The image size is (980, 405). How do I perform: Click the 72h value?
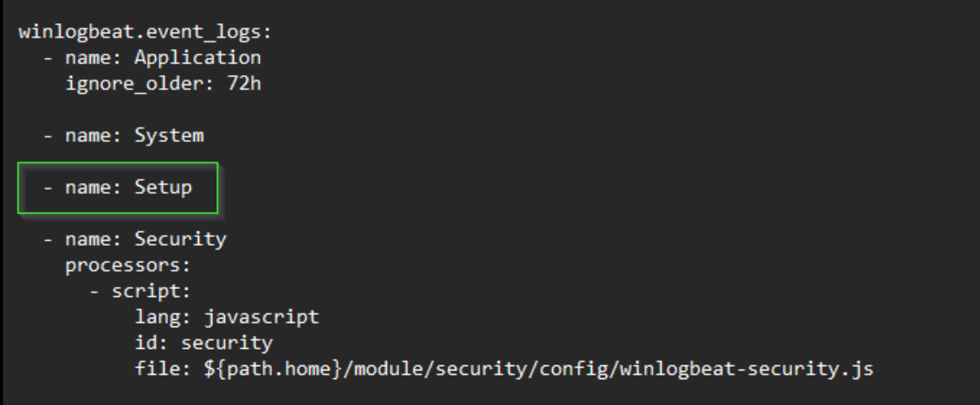click(244, 83)
